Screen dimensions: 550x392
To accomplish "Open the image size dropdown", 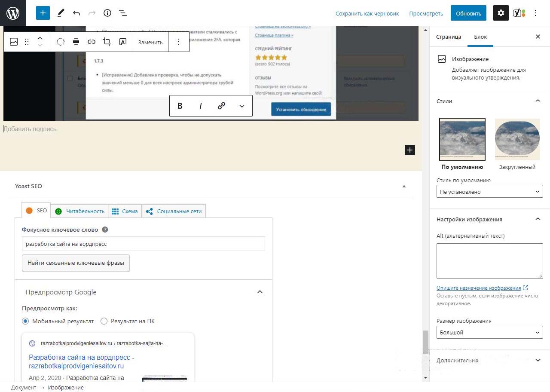I will 489,332.
